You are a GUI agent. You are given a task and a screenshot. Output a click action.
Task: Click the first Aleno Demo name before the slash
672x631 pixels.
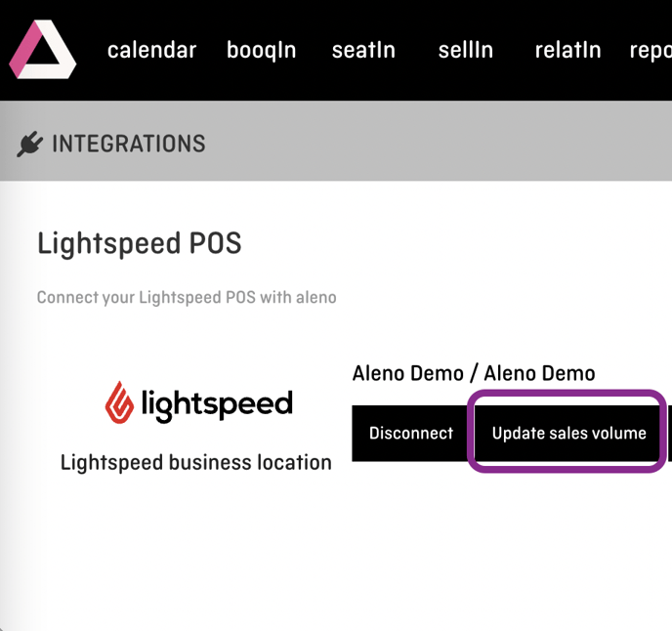(408, 373)
